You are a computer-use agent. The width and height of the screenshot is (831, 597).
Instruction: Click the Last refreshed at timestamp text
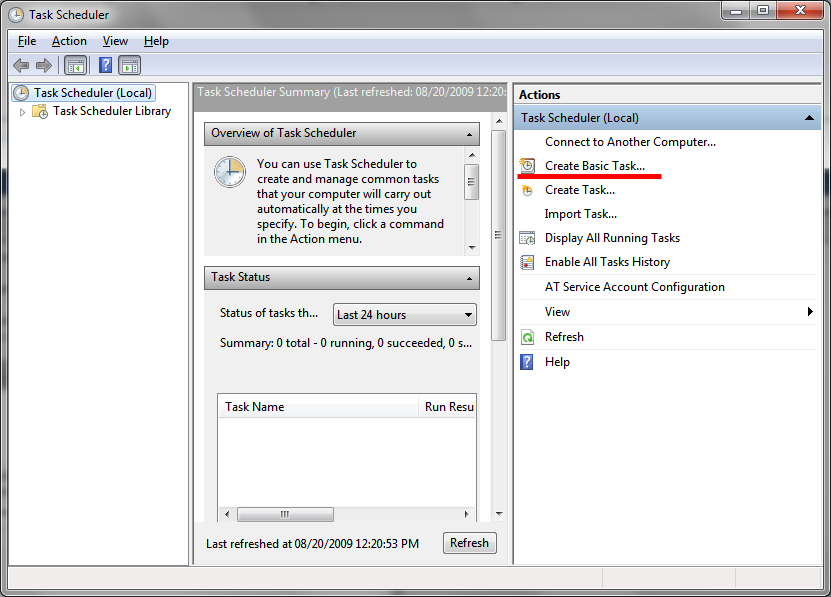(313, 544)
